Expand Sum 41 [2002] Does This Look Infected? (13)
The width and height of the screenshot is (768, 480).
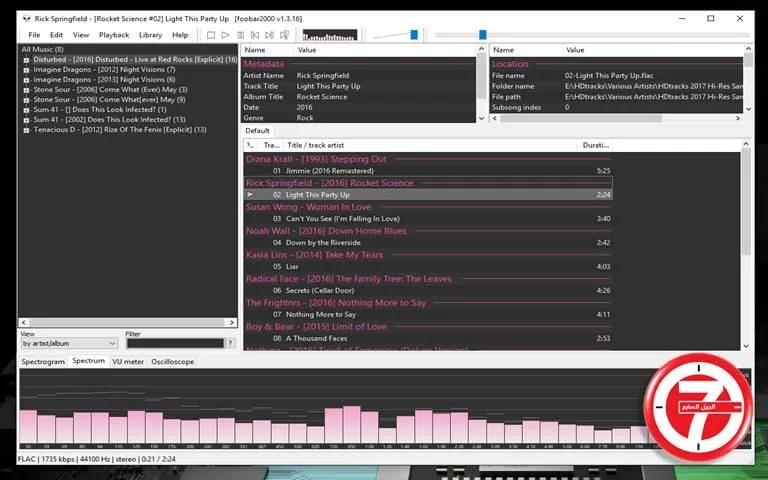pos(26,120)
